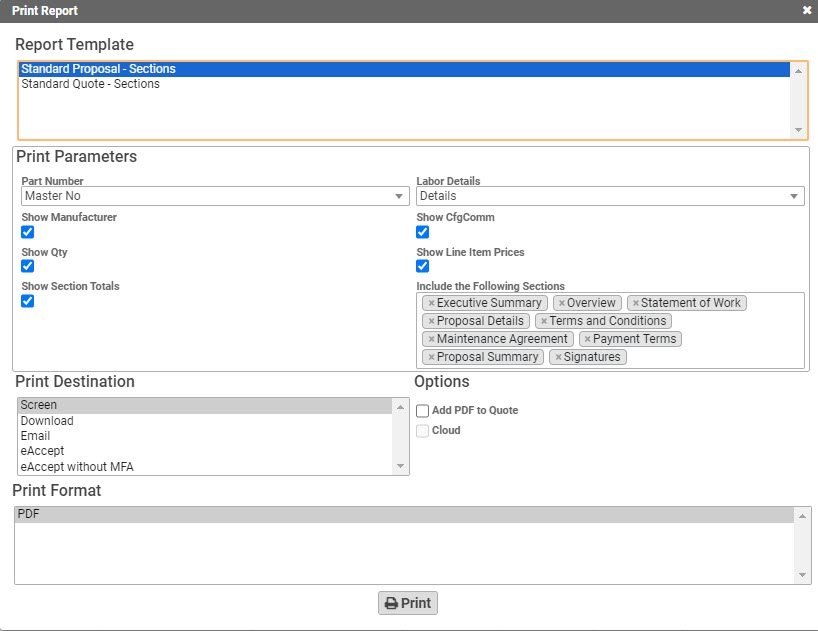Remove the Statement of Work tag
818x631 pixels.
coord(635,303)
